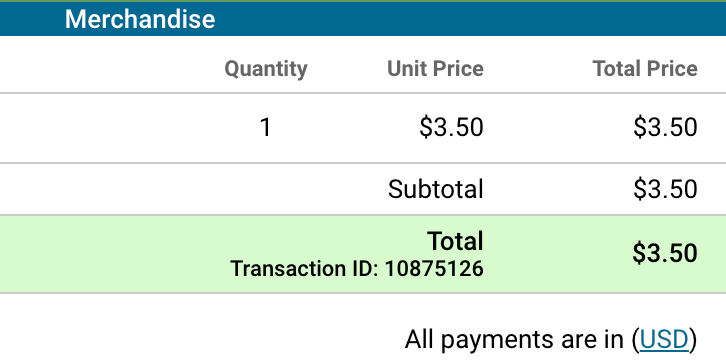Select the item row total price $3.50
726x364 pixels.
coord(665,127)
